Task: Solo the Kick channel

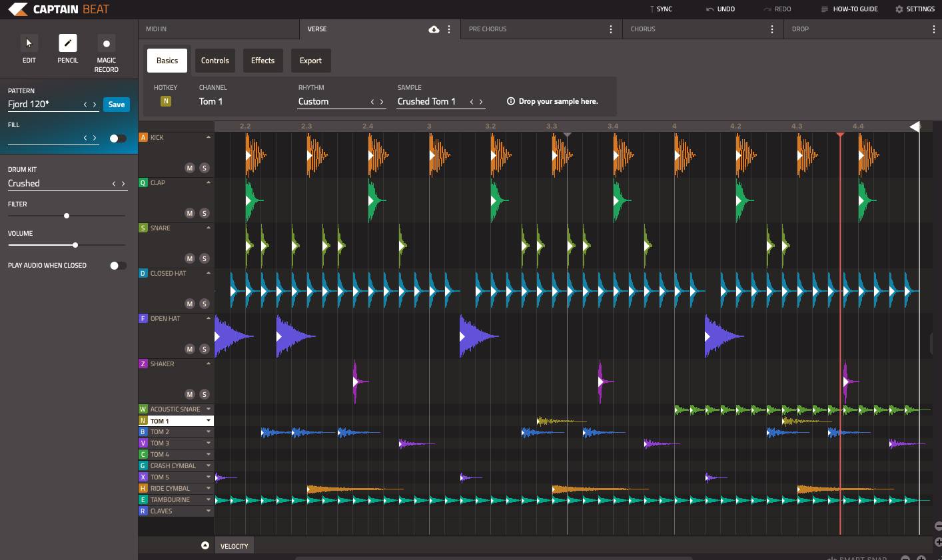Action: (x=205, y=168)
